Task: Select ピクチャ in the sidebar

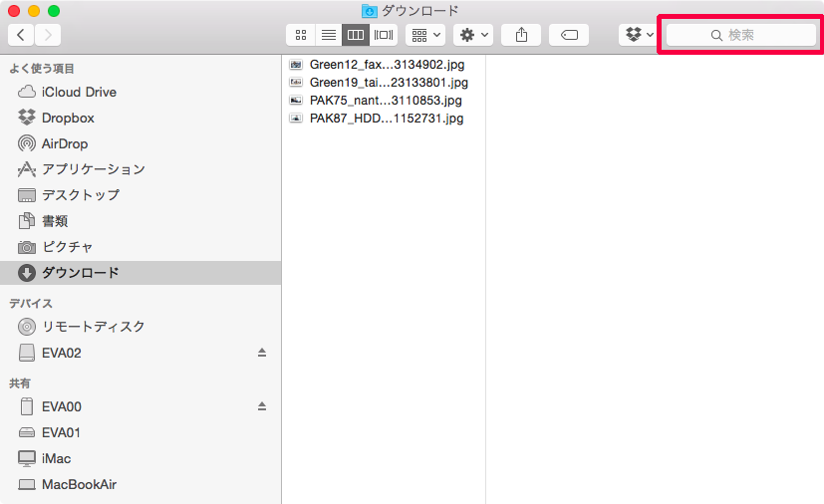Action: (140, 246)
